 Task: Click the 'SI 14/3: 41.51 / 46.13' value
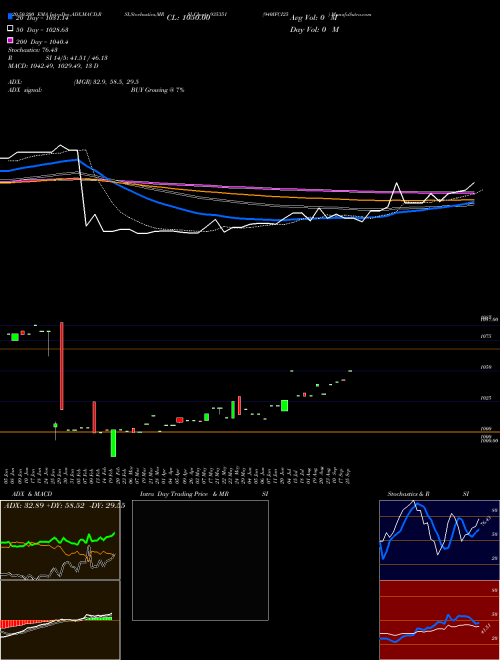[x=76, y=58]
